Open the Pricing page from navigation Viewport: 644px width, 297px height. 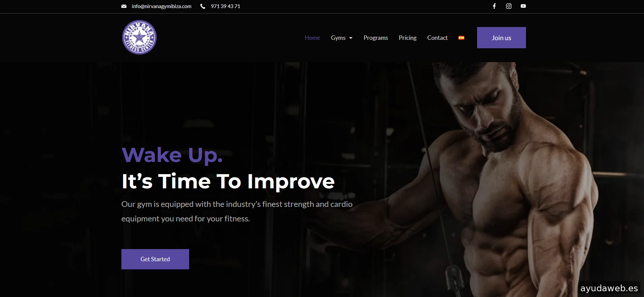pyautogui.click(x=408, y=38)
